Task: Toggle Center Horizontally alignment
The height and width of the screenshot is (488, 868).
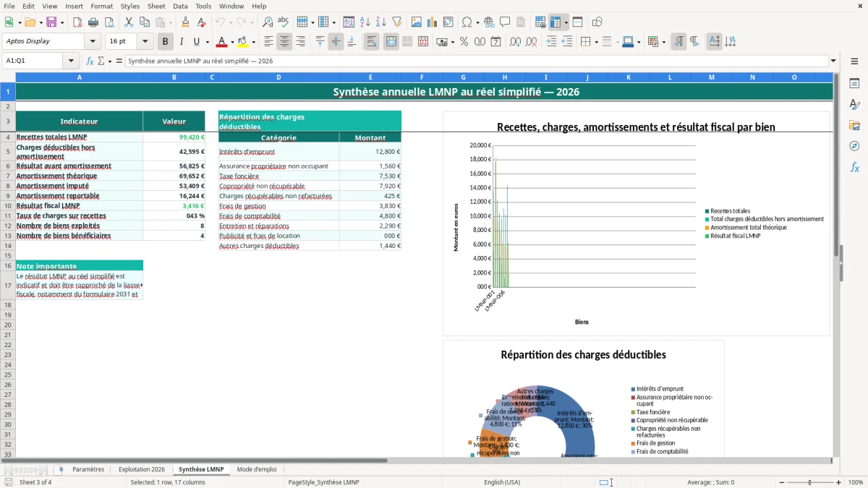Action: point(284,42)
